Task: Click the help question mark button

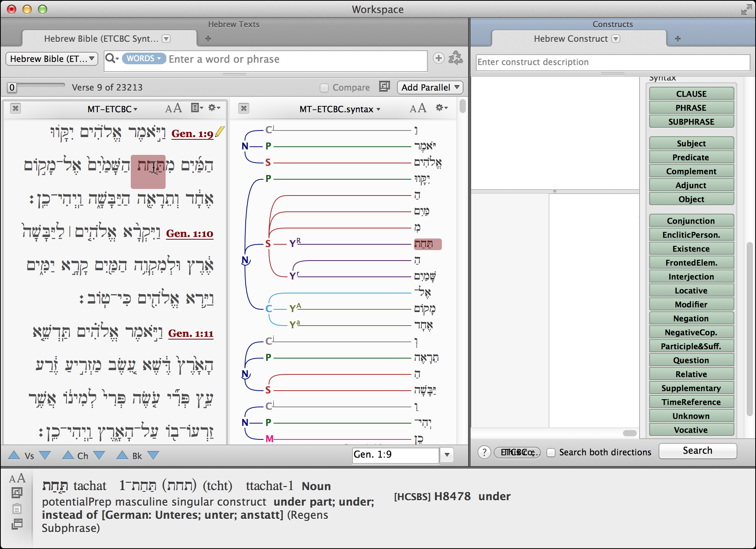Action: (484, 452)
